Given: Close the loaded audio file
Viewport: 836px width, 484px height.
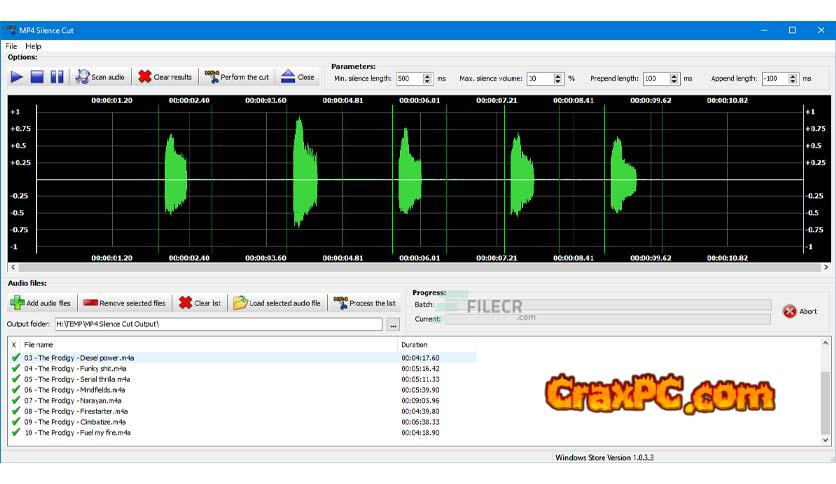Looking at the screenshot, I should [x=297, y=77].
